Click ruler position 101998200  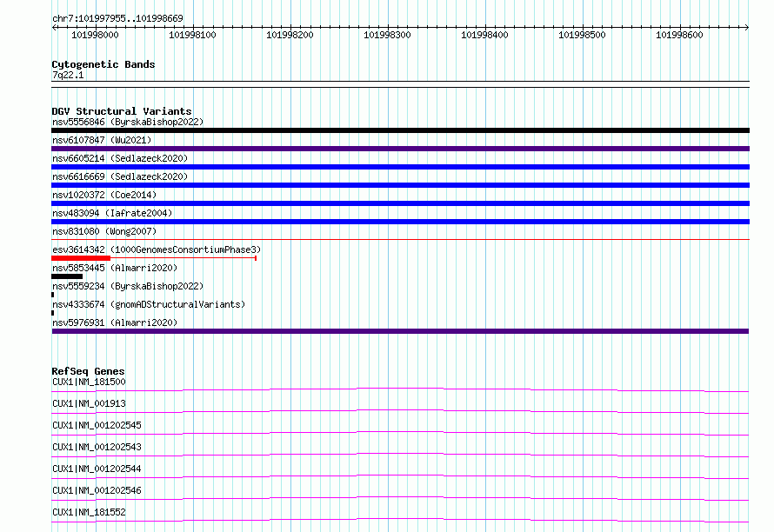pos(290,35)
